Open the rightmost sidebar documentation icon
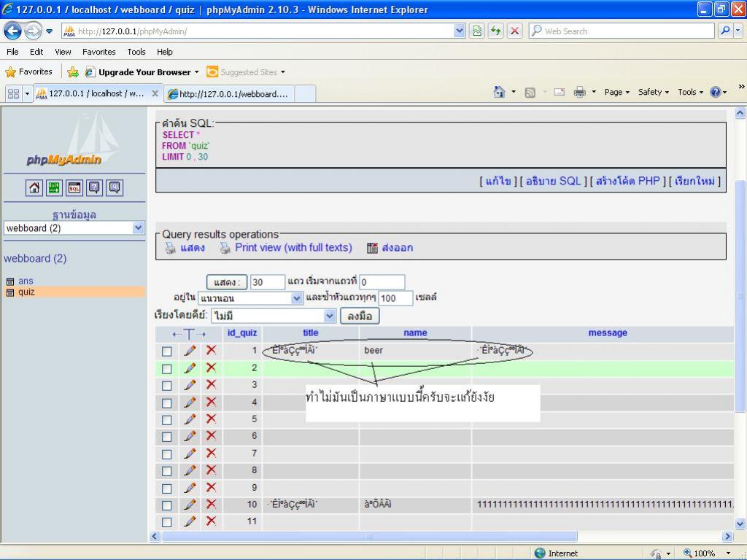 (x=115, y=187)
